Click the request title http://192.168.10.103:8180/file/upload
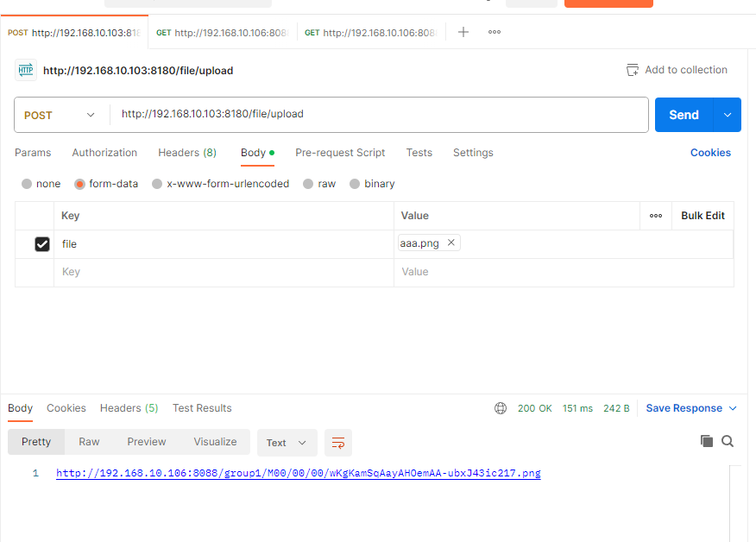Viewport: 756px width, 542px height. click(138, 71)
